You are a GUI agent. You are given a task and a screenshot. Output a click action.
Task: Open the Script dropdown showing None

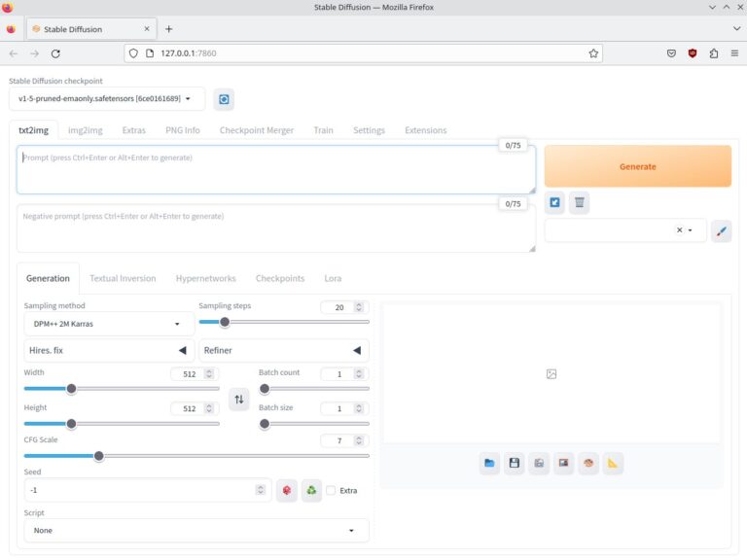pyautogui.click(x=196, y=530)
